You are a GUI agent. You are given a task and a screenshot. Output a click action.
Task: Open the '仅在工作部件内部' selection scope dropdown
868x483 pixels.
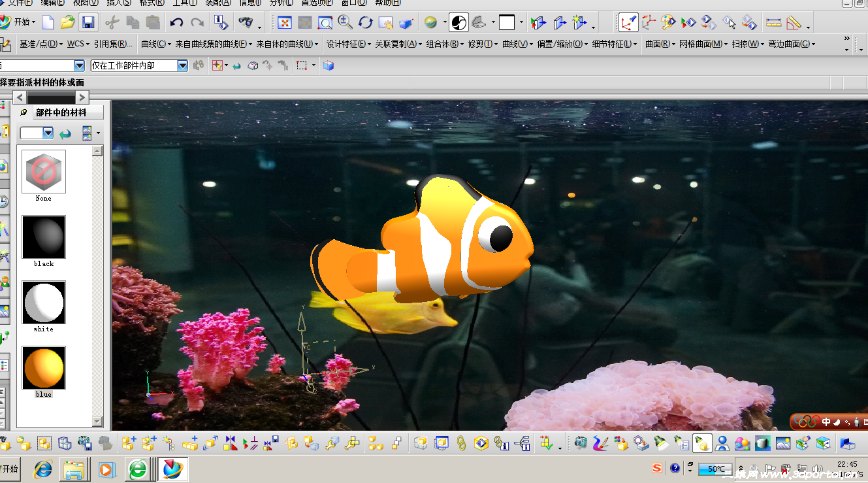coord(182,65)
